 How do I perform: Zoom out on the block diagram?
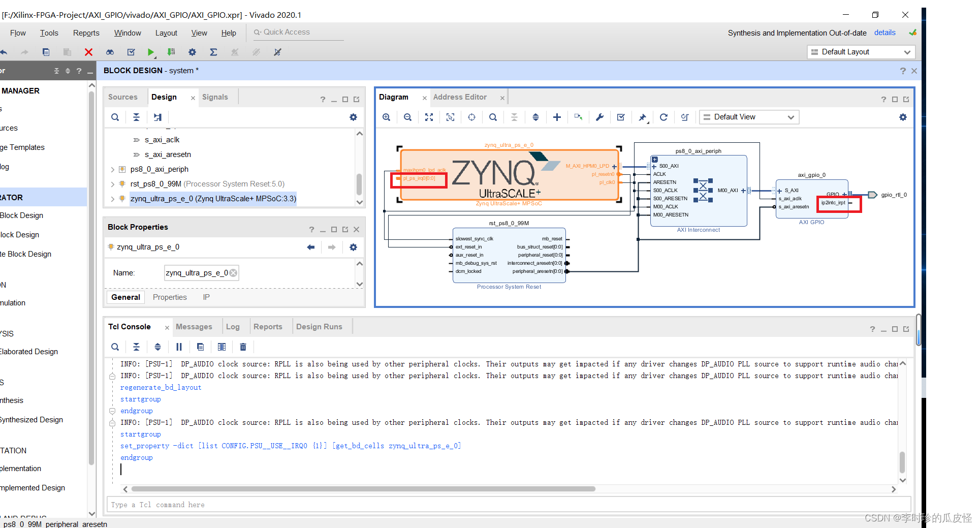(x=407, y=117)
